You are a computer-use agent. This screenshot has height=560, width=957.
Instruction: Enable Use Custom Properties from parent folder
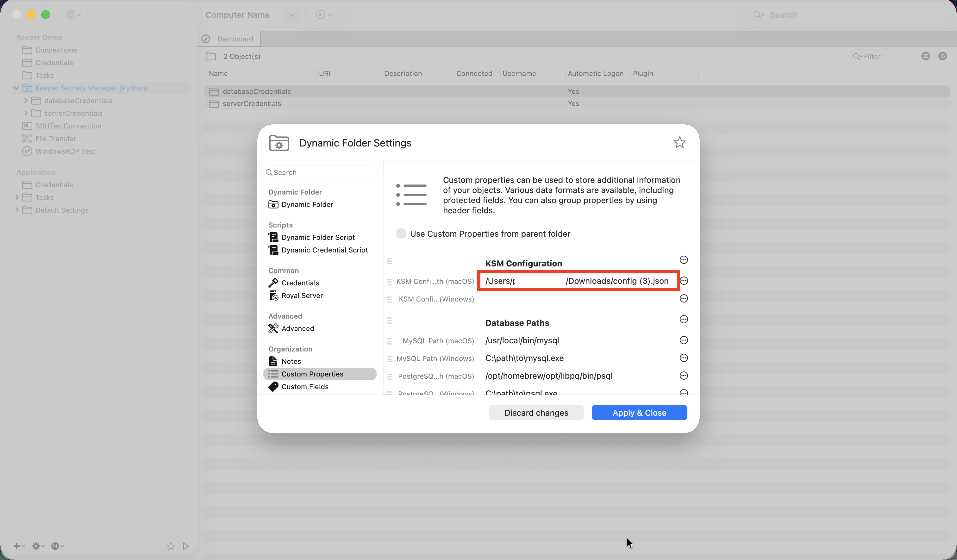(401, 233)
